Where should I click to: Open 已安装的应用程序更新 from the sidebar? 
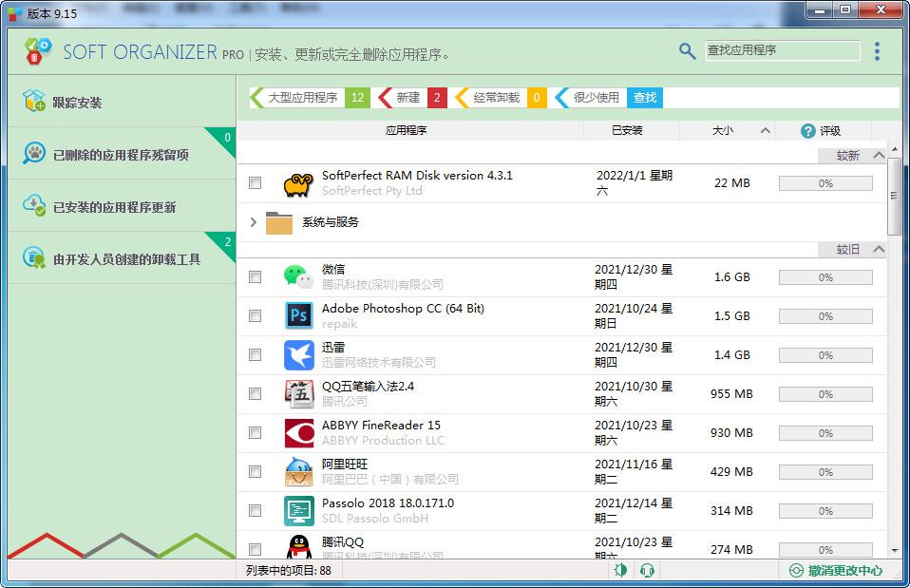pyautogui.click(x=122, y=206)
